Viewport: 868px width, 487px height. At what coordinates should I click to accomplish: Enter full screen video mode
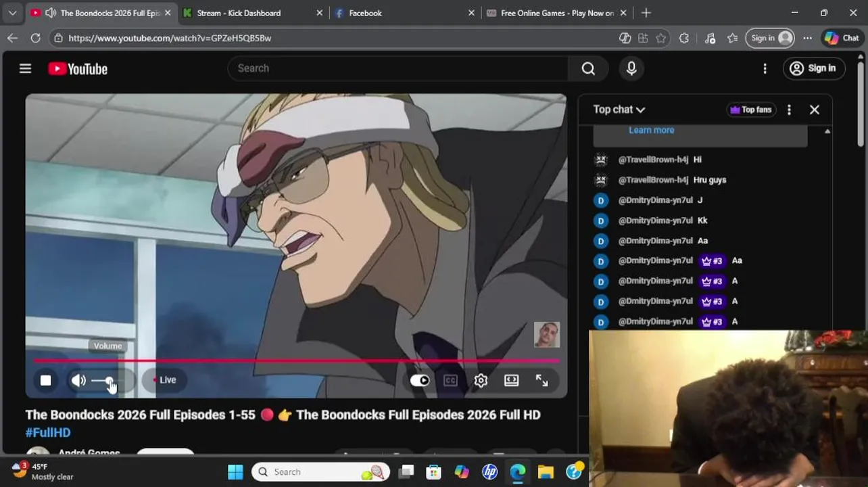point(541,380)
